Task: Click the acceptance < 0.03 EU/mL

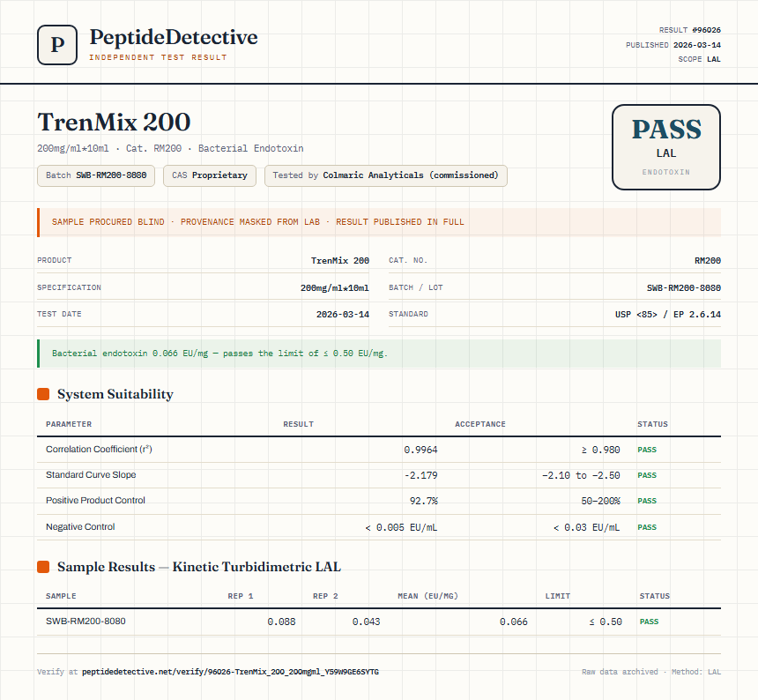Action: [x=586, y=528]
